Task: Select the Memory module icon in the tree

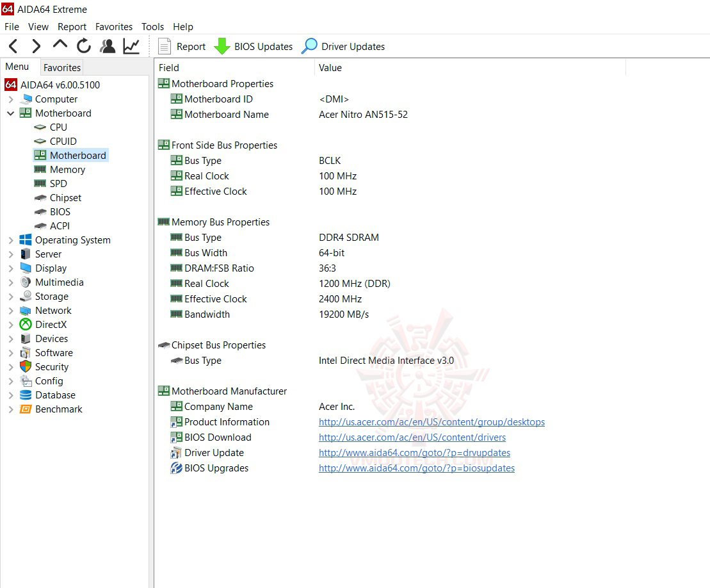Action: [x=40, y=170]
